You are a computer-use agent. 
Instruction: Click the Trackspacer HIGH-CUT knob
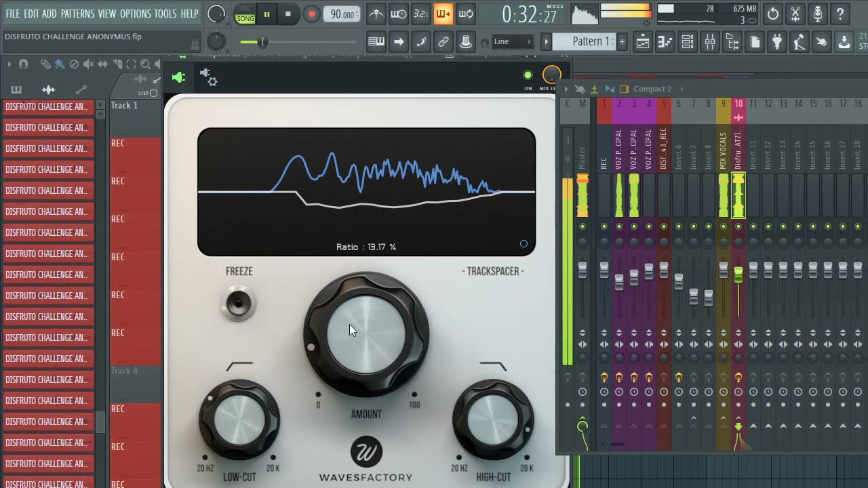click(493, 420)
